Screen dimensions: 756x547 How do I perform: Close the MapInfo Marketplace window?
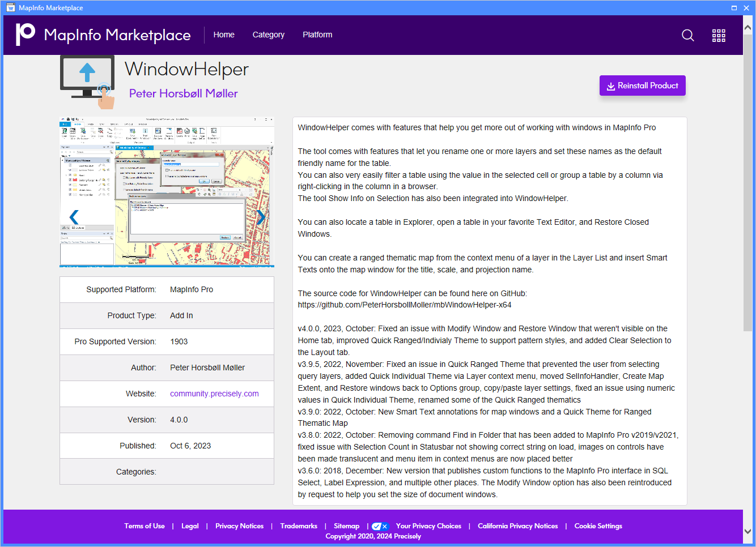[x=747, y=8]
